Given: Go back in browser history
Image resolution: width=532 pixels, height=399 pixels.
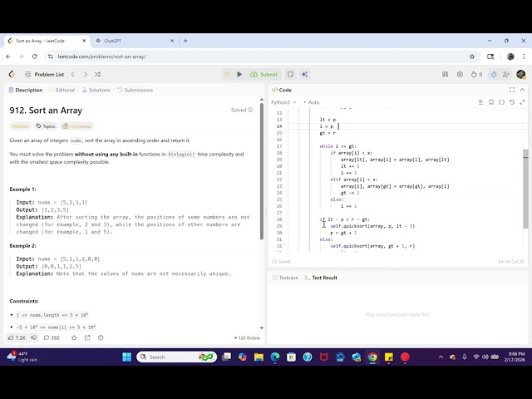Looking at the screenshot, I should tap(8, 57).
